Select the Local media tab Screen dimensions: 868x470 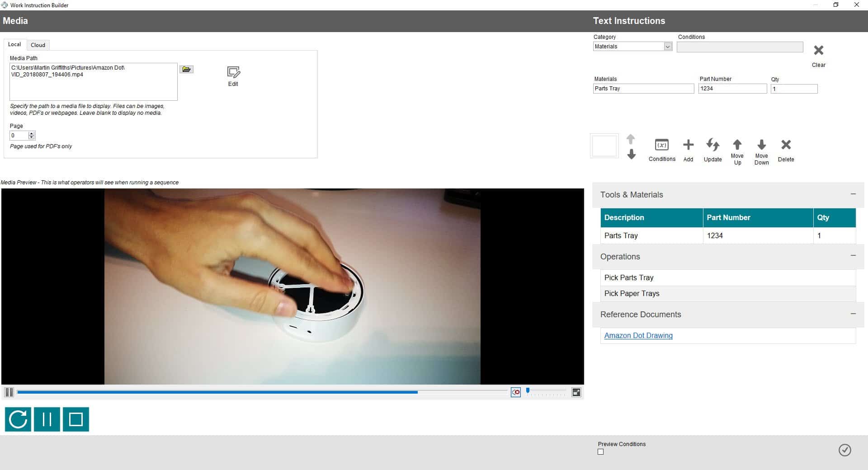[14, 44]
